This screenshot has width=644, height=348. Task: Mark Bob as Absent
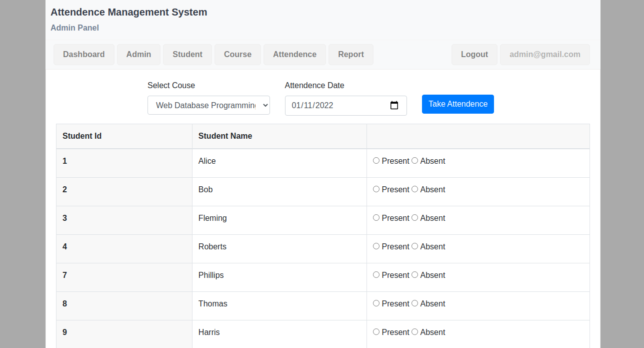point(414,189)
